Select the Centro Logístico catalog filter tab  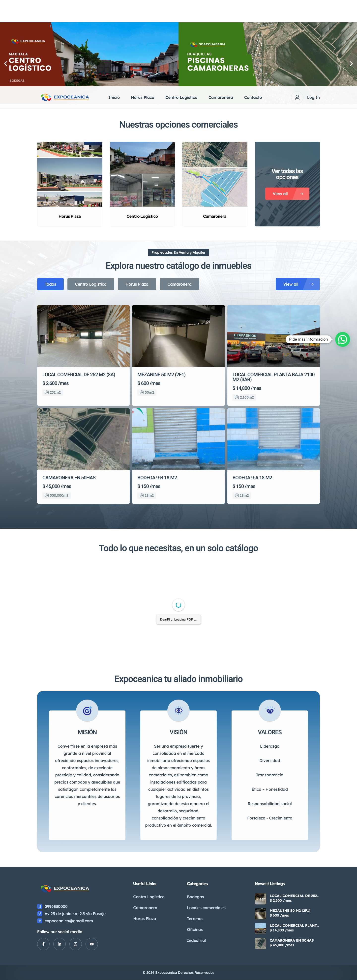click(90, 284)
